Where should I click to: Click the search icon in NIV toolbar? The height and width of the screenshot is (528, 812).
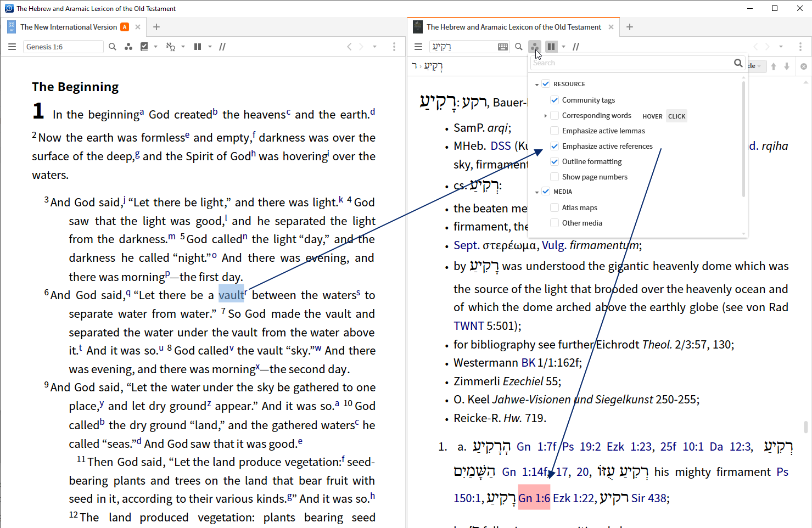[113, 47]
